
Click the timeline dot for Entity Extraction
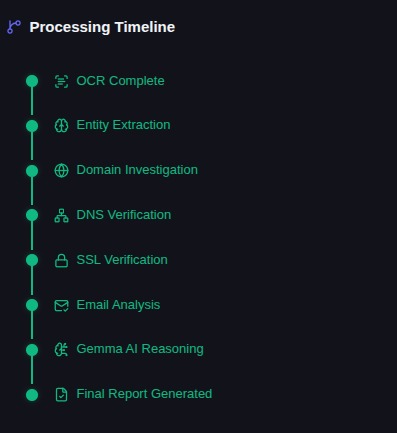coord(32,126)
